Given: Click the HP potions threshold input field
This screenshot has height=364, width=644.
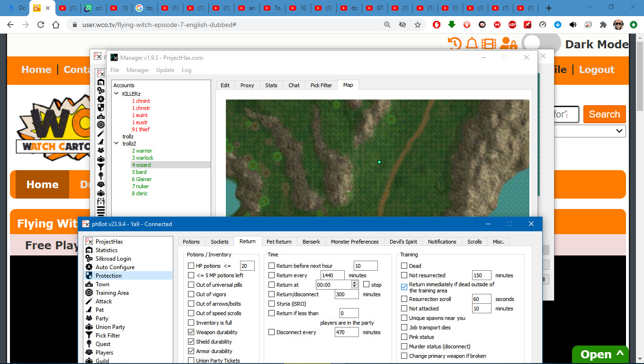Looking at the screenshot, I should click(247, 266).
